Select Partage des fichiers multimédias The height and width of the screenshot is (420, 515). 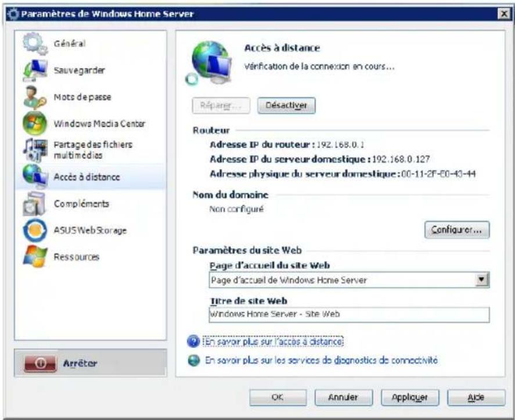pos(93,150)
